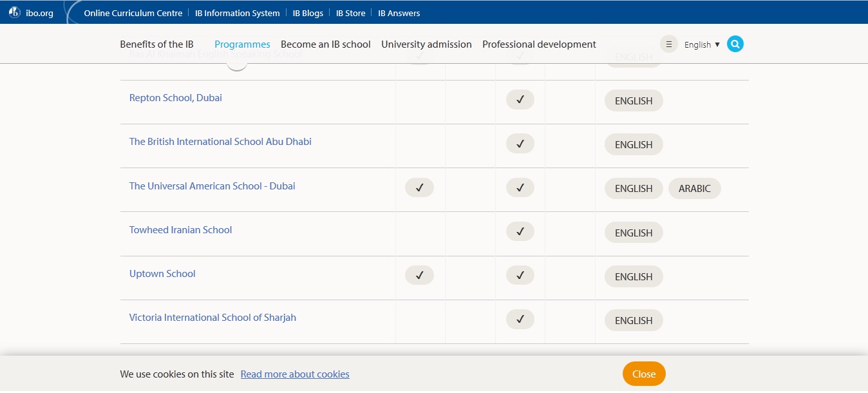This screenshot has height=393, width=868.
Task: Open the Towheed Iranian School link
Action: (x=180, y=230)
